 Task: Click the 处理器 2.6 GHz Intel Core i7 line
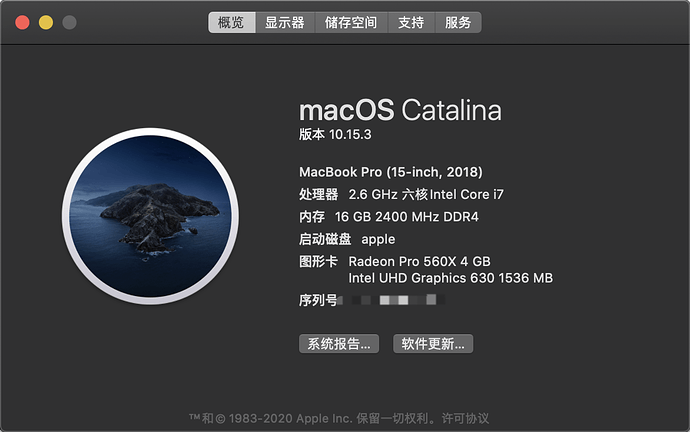pyautogui.click(x=401, y=194)
